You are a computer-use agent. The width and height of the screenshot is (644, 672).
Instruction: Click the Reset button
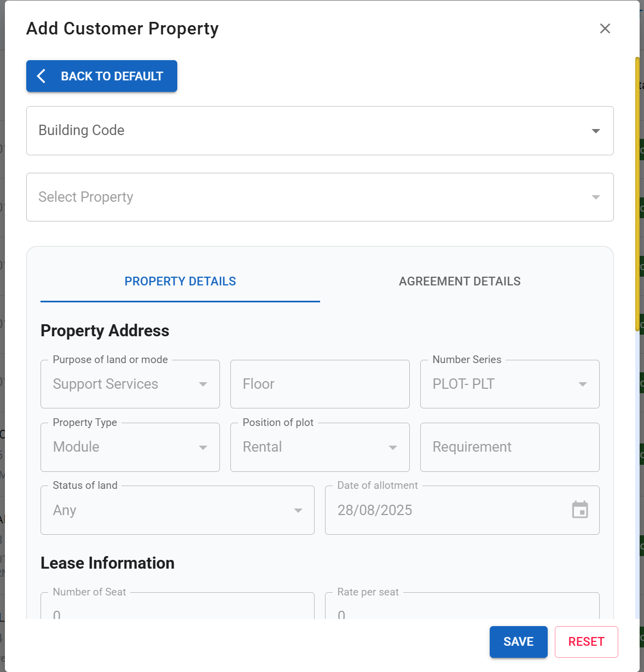pyautogui.click(x=586, y=641)
